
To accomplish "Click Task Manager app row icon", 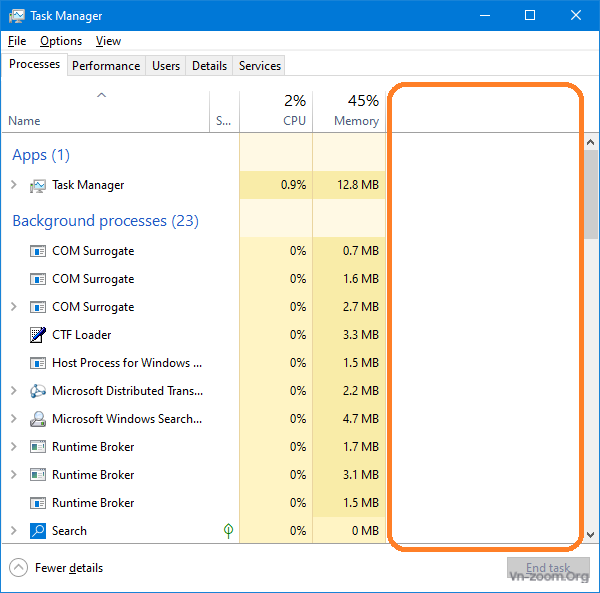I will (38, 186).
